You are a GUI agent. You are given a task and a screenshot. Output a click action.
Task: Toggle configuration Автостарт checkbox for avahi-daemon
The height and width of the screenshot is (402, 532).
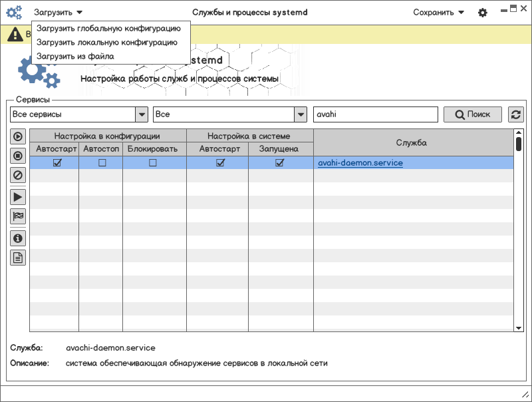click(x=57, y=163)
